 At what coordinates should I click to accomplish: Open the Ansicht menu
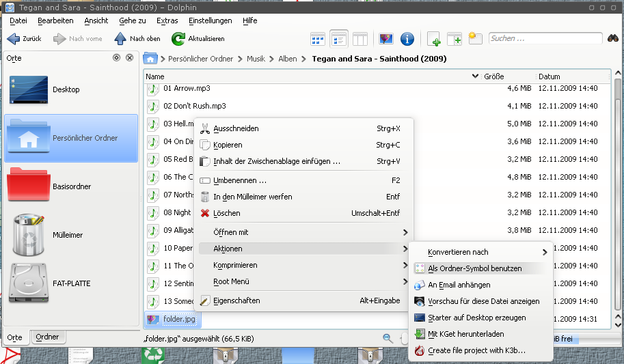coord(96,20)
